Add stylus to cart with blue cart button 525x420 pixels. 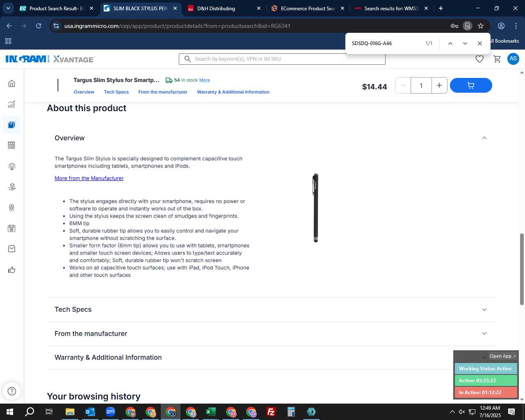click(471, 85)
